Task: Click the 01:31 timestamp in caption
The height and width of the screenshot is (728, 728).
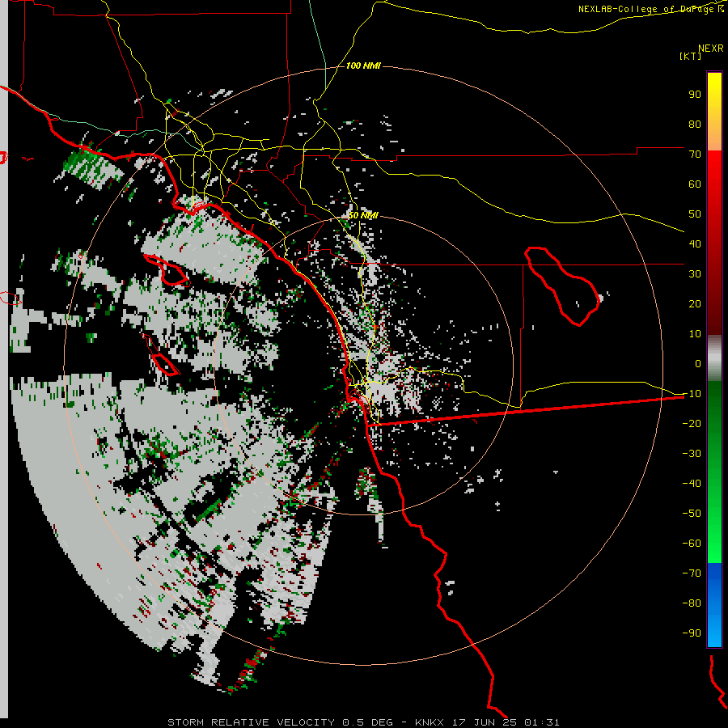Action: point(542,722)
